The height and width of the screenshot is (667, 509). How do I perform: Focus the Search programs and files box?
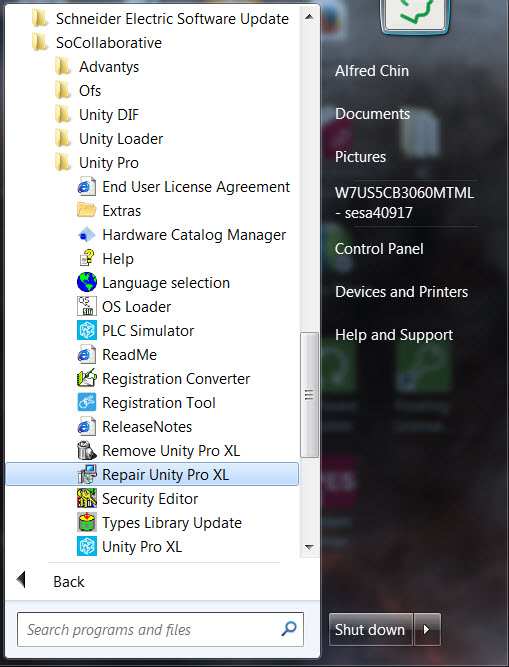coord(160,629)
